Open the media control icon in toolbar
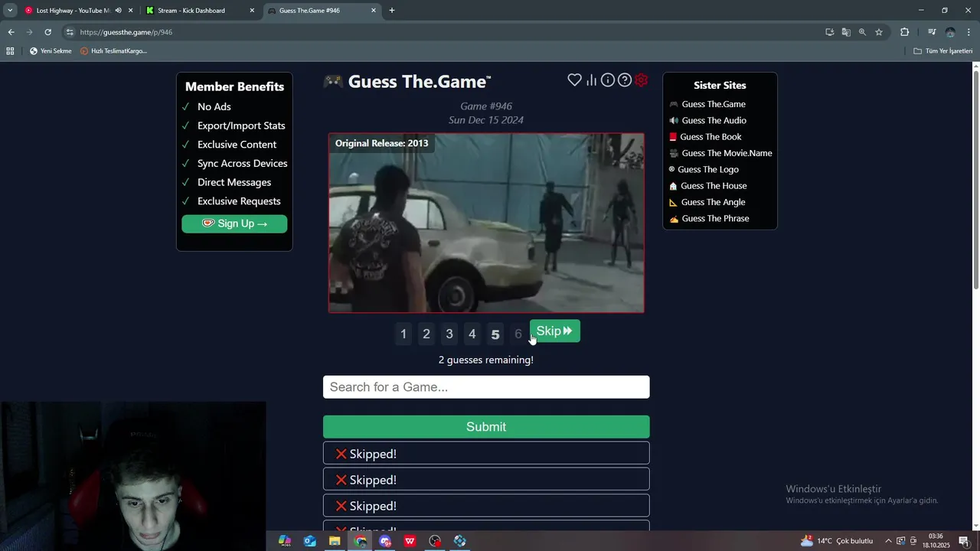Viewport: 980px width, 551px height. pyautogui.click(x=932, y=32)
